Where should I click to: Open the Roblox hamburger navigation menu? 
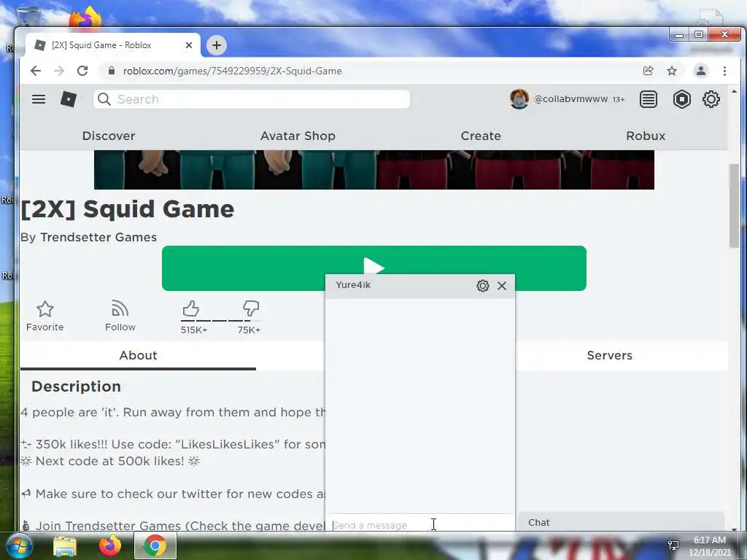39,99
